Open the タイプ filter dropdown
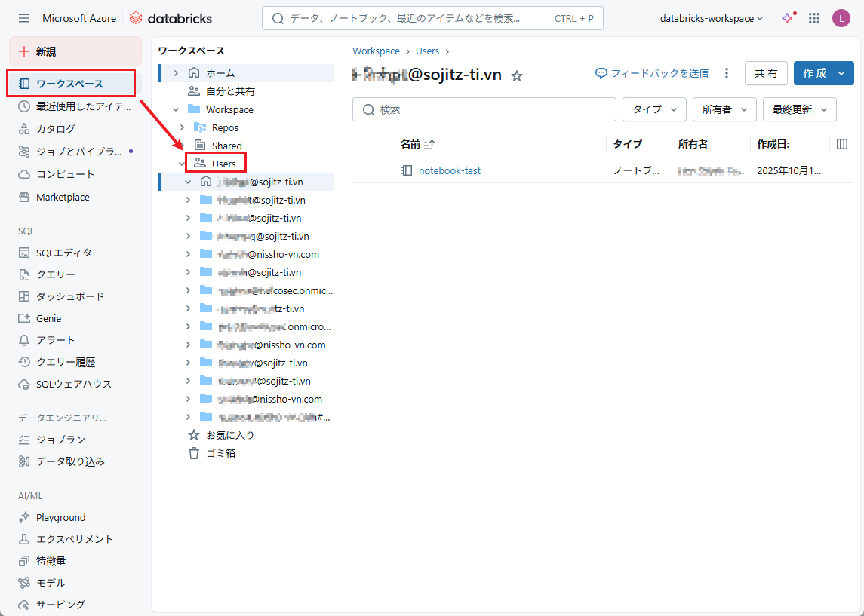 click(654, 109)
